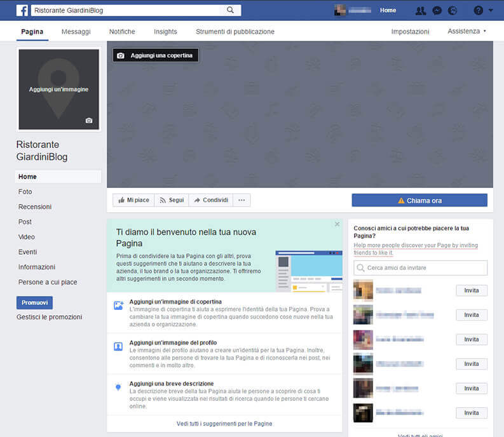504x437 pixels.
Task: Click Ristorante GiardiniBlog page title
Action: pyautogui.click(x=42, y=151)
